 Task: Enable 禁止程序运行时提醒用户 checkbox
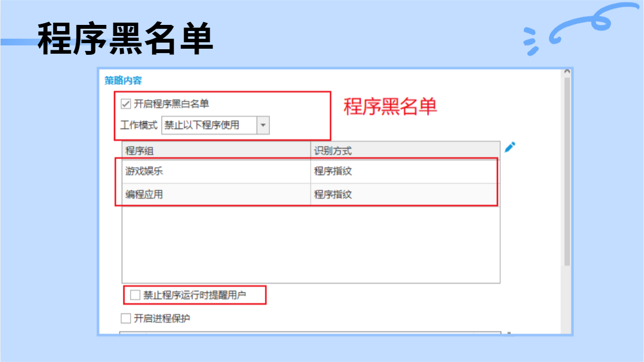(135, 295)
